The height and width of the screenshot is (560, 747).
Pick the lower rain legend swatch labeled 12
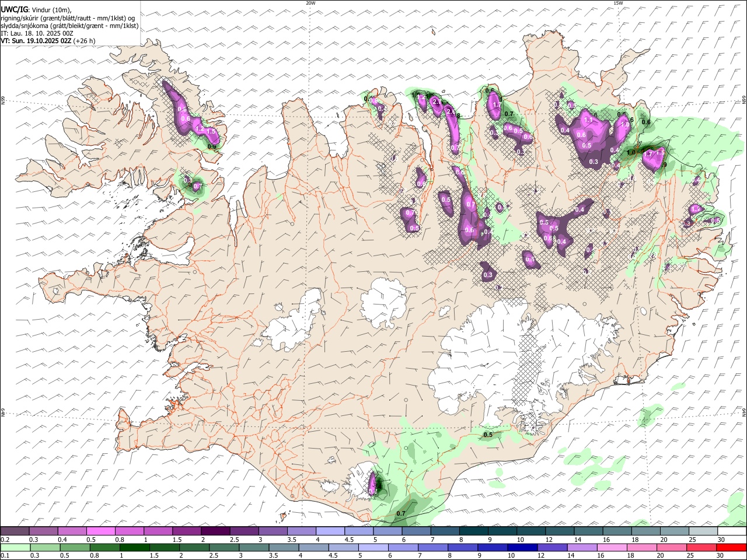click(x=553, y=547)
